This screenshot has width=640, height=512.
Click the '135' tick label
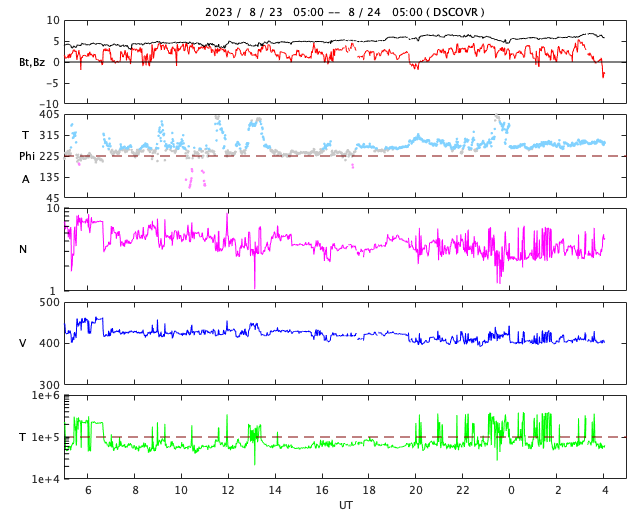coord(49,177)
